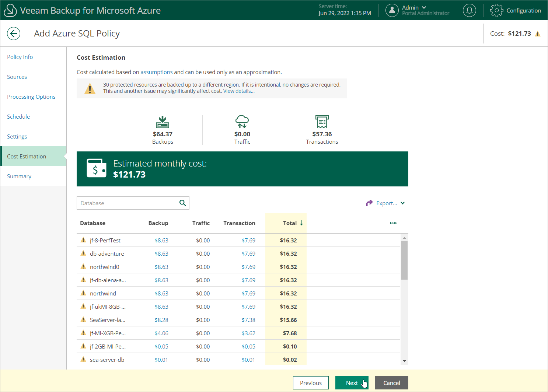Screen dimensions: 548x392
Task: Click the Previous button
Action: [311, 383]
